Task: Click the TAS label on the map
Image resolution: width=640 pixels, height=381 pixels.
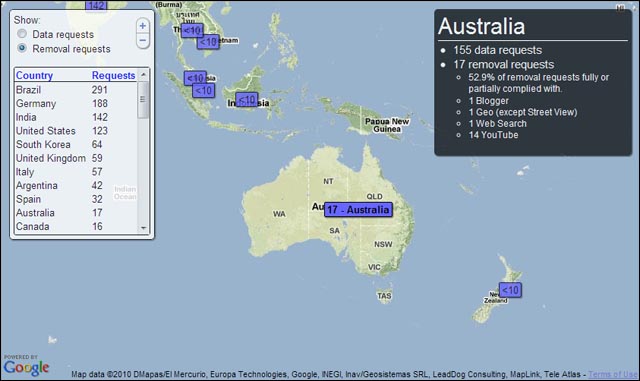Action: point(384,296)
